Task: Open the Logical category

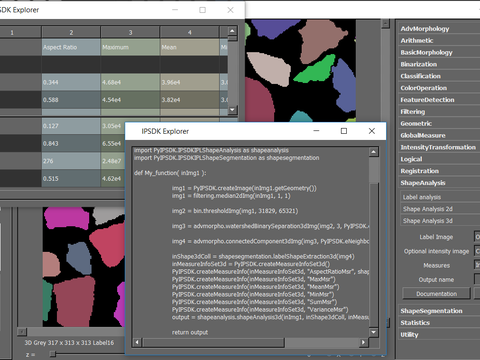Action: click(411, 159)
